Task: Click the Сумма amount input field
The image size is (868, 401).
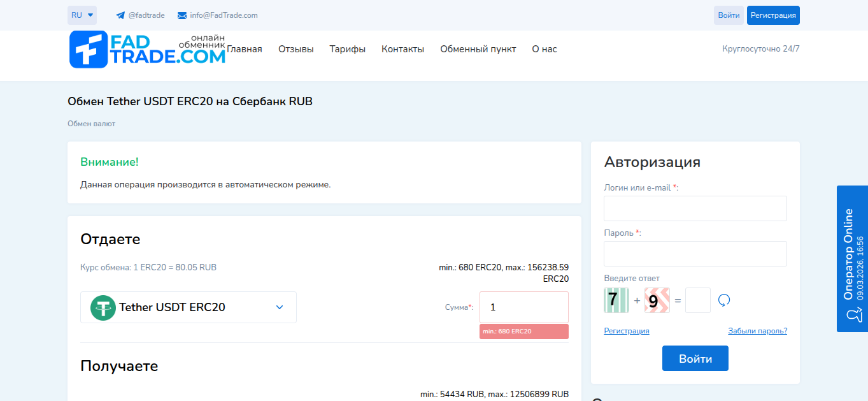Action: click(x=523, y=307)
